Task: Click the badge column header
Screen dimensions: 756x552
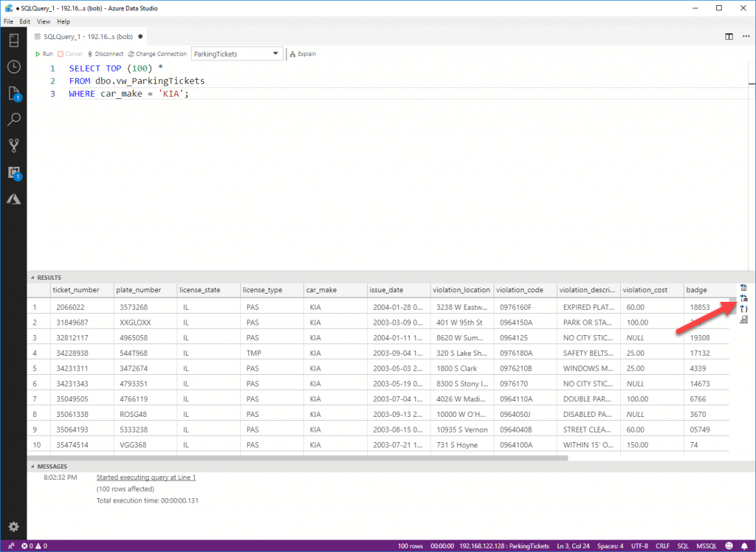Action: (707, 290)
